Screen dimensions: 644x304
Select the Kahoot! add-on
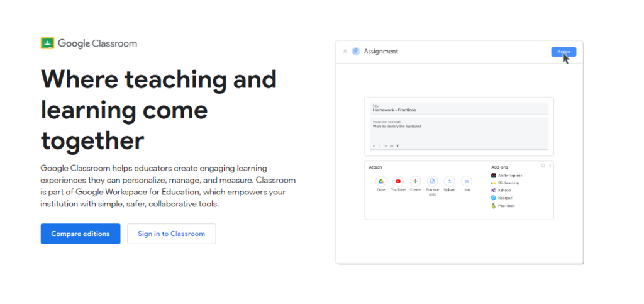coord(501,190)
